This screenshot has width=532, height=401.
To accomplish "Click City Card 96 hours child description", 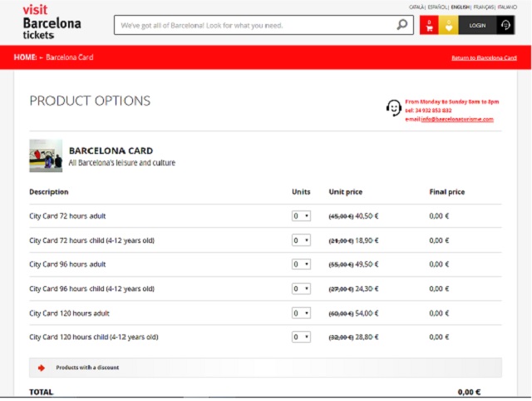I will tap(92, 289).
